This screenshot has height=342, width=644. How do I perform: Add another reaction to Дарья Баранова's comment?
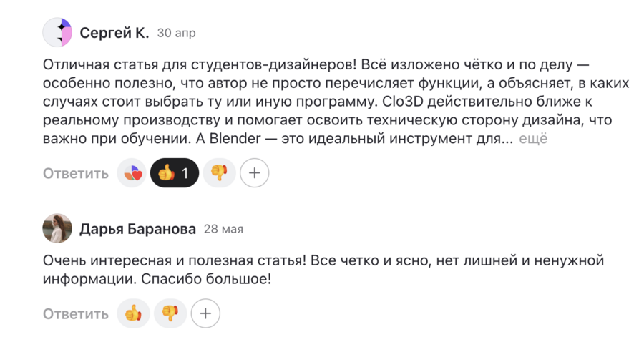[x=206, y=313]
